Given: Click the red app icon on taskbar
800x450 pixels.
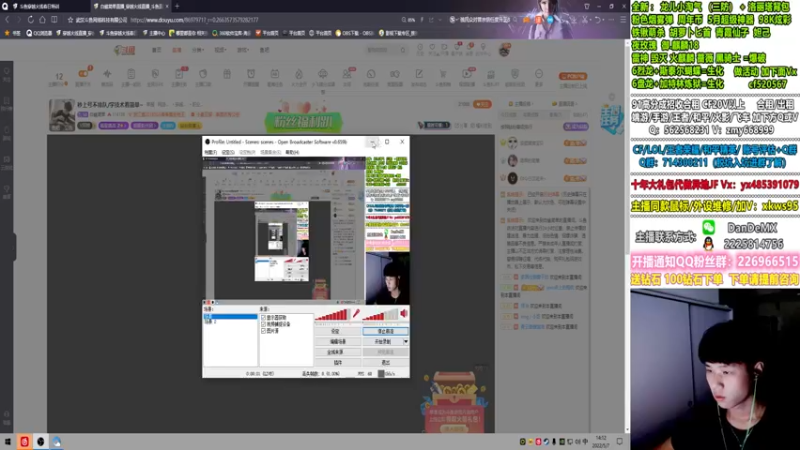Looking at the screenshot, I should tap(24, 442).
